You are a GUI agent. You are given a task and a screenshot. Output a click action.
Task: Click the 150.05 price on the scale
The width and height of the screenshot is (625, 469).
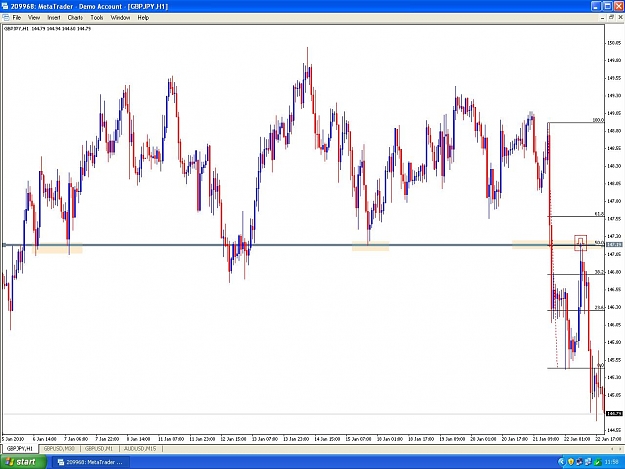click(x=614, y=43)
